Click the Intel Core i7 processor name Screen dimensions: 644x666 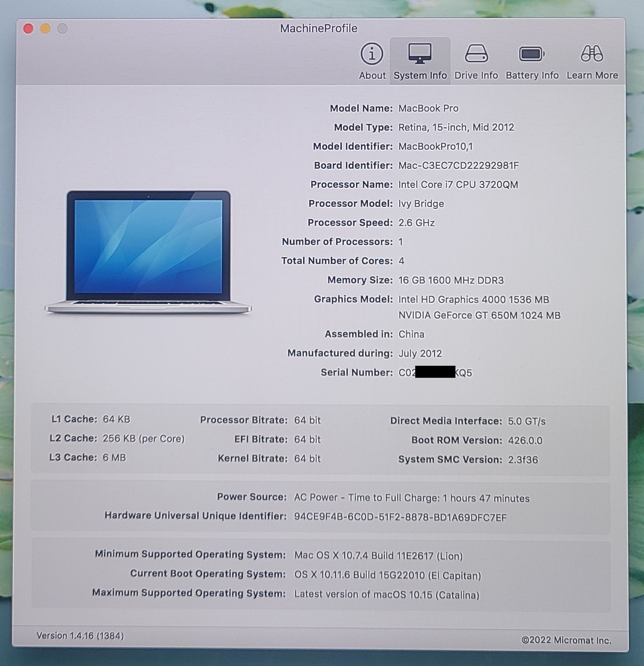pyautogui.click(x=458, y=185)
